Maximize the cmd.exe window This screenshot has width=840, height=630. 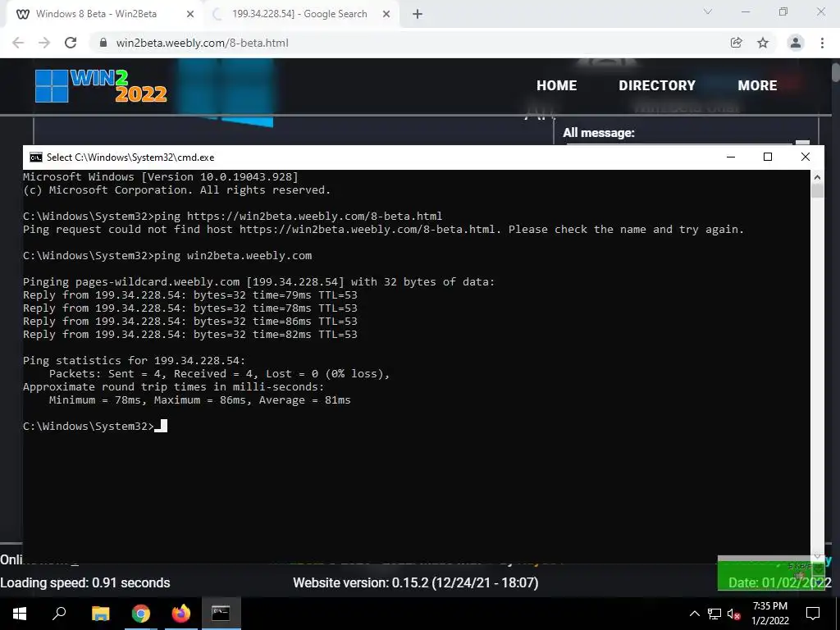pos(768,157)
